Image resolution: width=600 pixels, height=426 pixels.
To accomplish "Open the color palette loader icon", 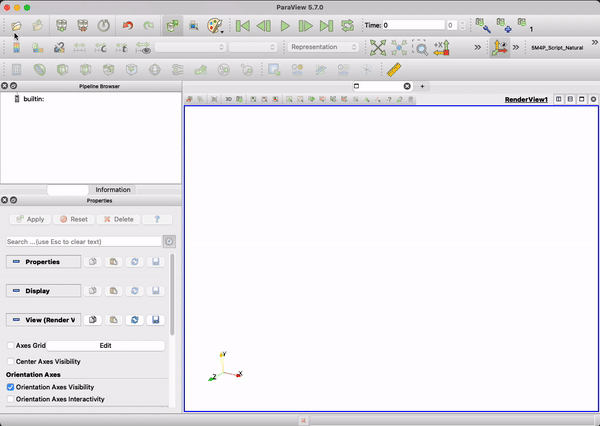I will pos(216,25).
